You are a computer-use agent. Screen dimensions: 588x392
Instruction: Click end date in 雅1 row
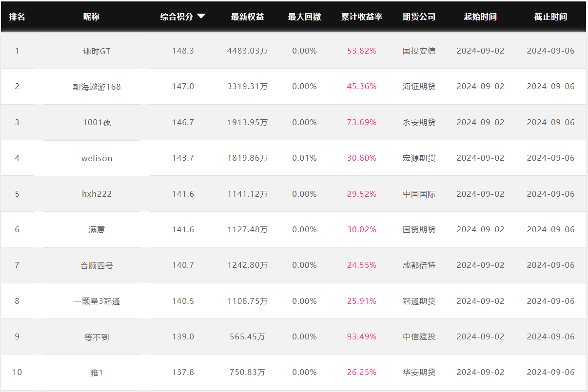[x=551, y=372]
